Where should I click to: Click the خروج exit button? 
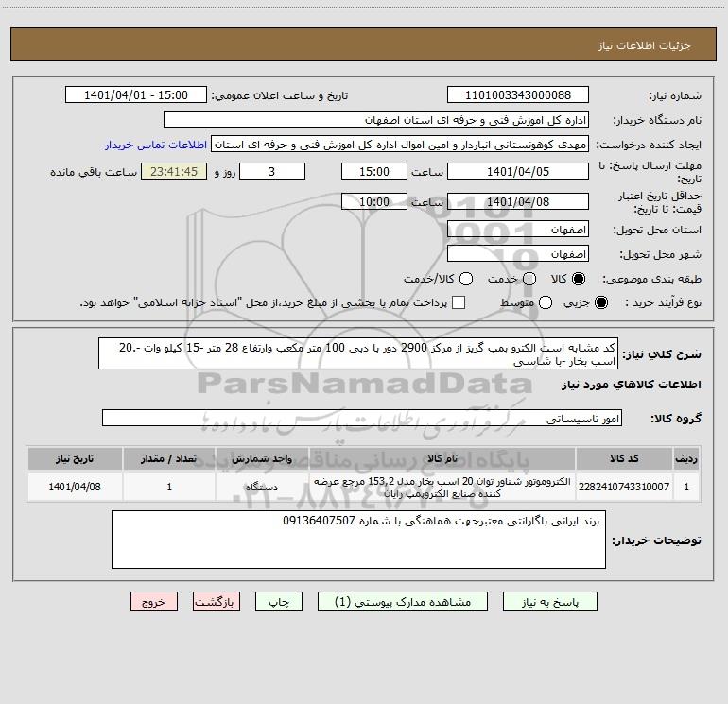tap(154, 602)
